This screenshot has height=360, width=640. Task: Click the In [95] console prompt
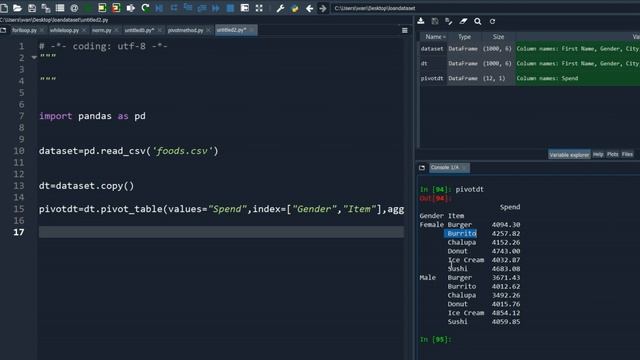435,339
